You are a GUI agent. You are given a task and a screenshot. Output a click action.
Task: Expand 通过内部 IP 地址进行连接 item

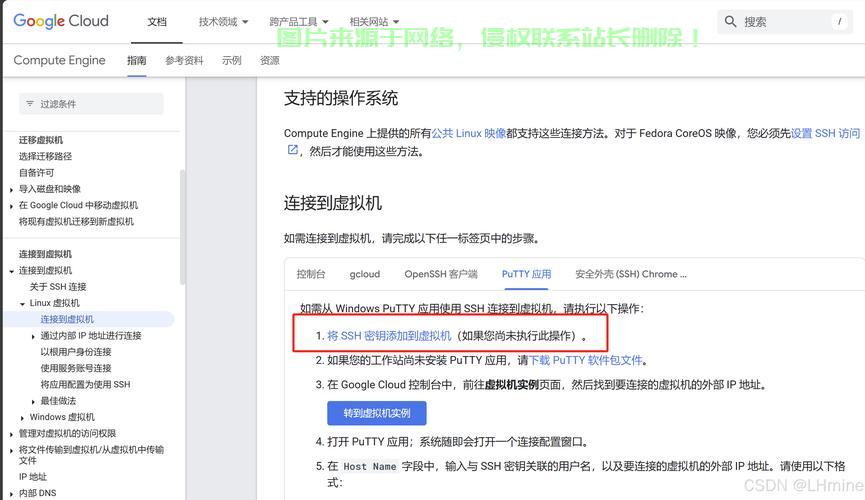pos(33,336)
